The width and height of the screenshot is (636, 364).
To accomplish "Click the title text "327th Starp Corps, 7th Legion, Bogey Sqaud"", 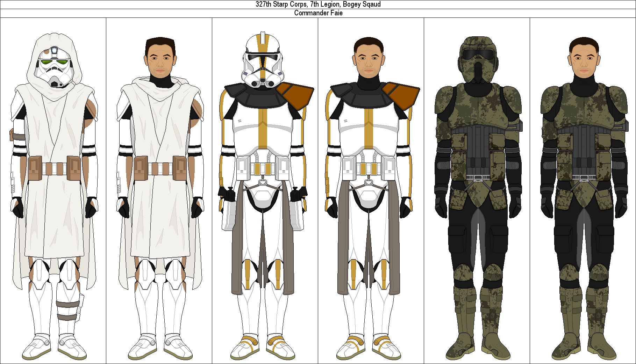I will click(x=318, y=4).
